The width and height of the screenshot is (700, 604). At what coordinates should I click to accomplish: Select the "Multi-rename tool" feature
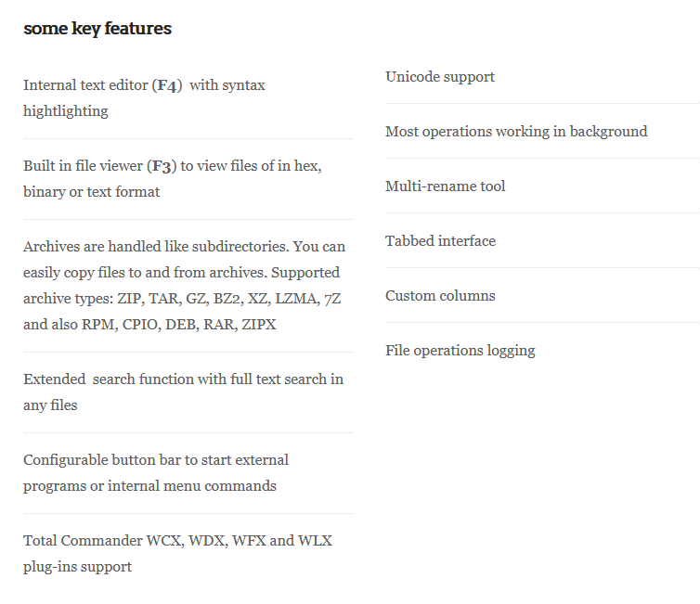(x=446, y=186)
